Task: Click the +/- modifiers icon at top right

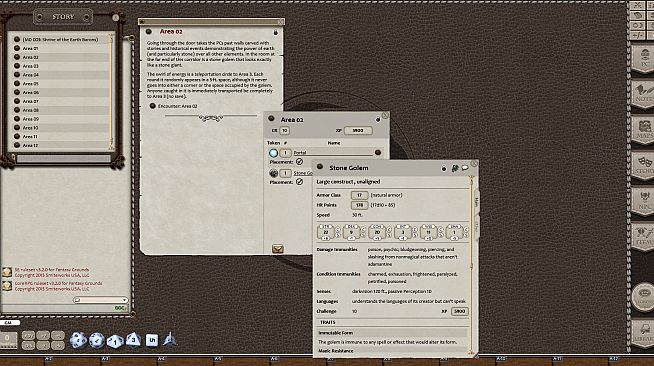Action: (x=638, y=35)
